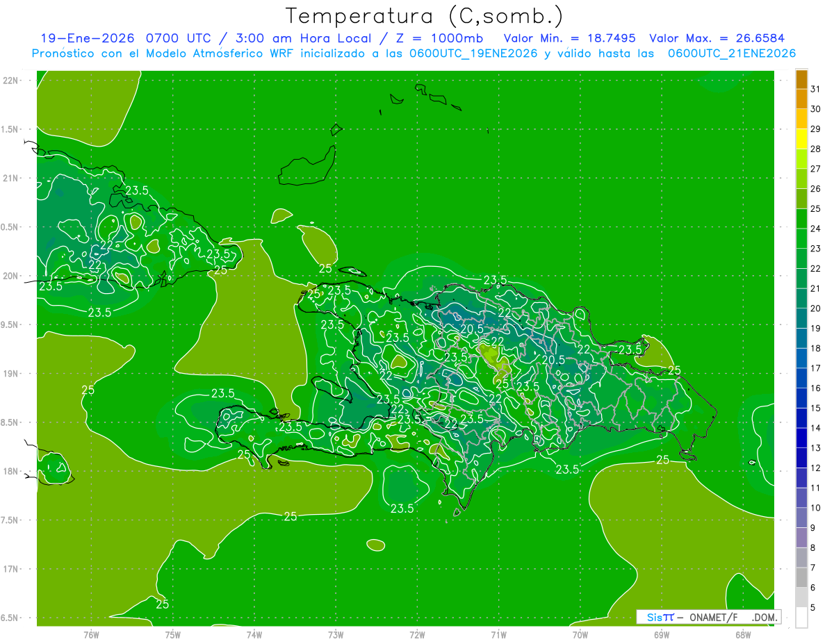Pick the orange legend color between 30 and 31

pos(801,99)
